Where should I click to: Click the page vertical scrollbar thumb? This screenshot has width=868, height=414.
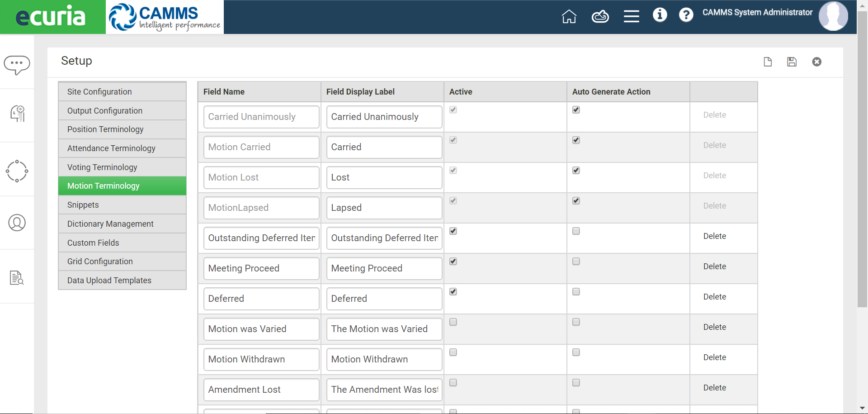862,158
